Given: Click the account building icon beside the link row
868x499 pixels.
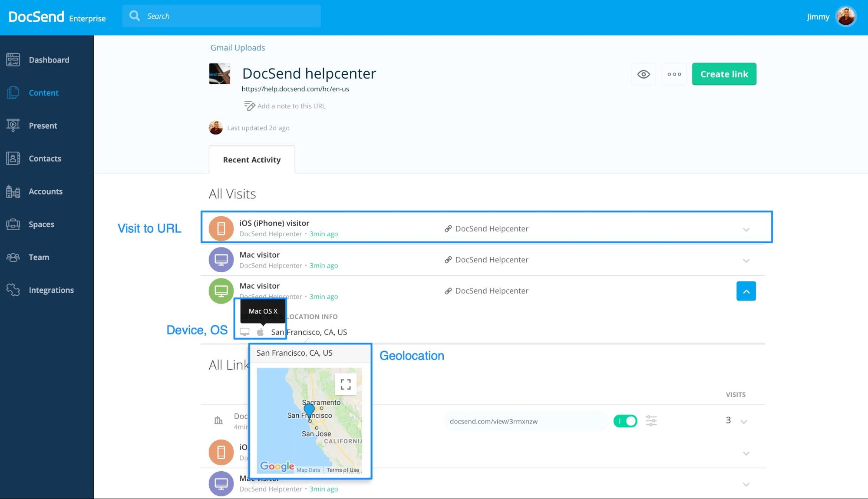Looking at the screenshot, I should 218,420.
